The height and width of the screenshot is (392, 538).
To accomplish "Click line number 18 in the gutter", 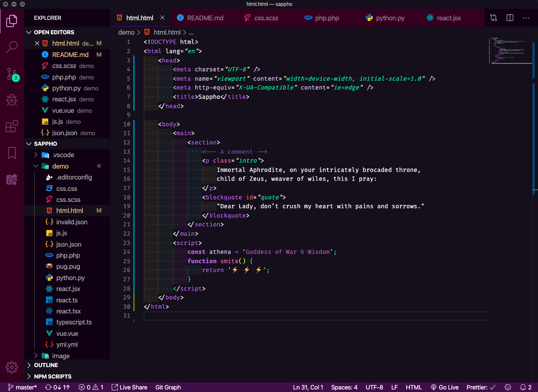I will (126, 197).
